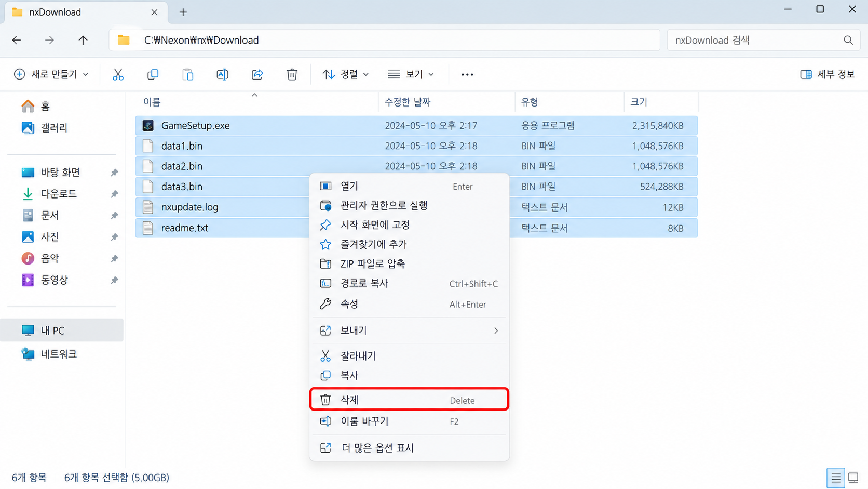
Task: Click the Rename icon in toolbar
Action: click(x=222, y=74)
